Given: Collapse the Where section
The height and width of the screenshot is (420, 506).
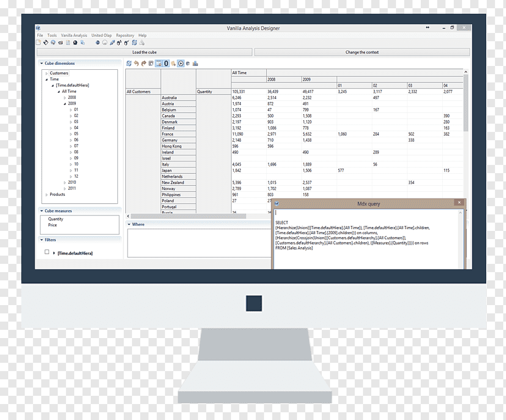Looking at the screenshot, I should 129,224.
